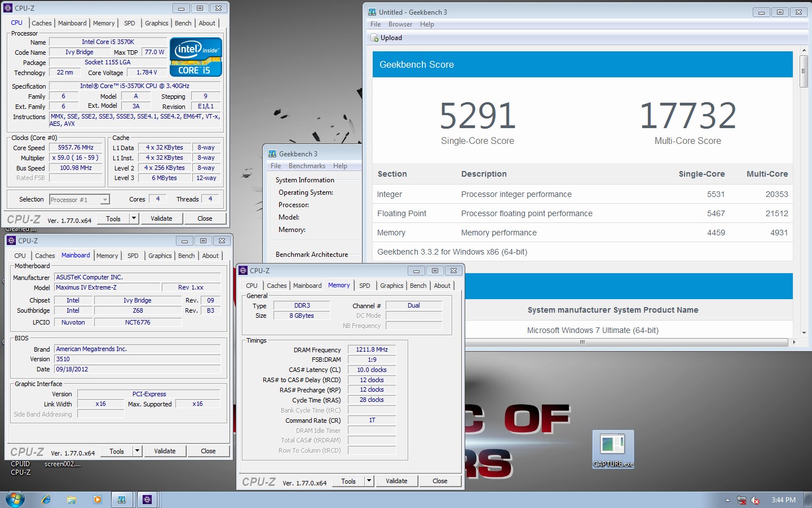Screen dimensions: 812x508
Task: Click the Untitled - Geekbench 3 title bar icon
Action: 372,12
